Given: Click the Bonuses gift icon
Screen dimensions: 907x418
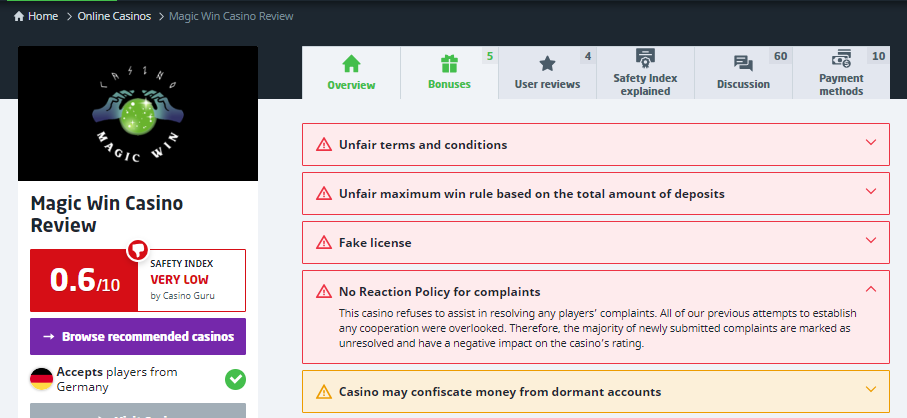Looking at the screenshot, I should (x=449, y=64).
